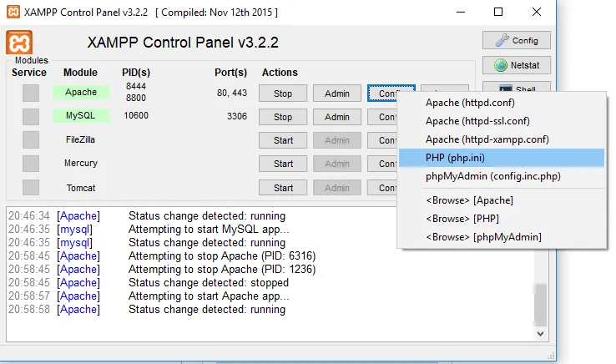
Task: Open the Shell button
Action: tap(516, 88)
